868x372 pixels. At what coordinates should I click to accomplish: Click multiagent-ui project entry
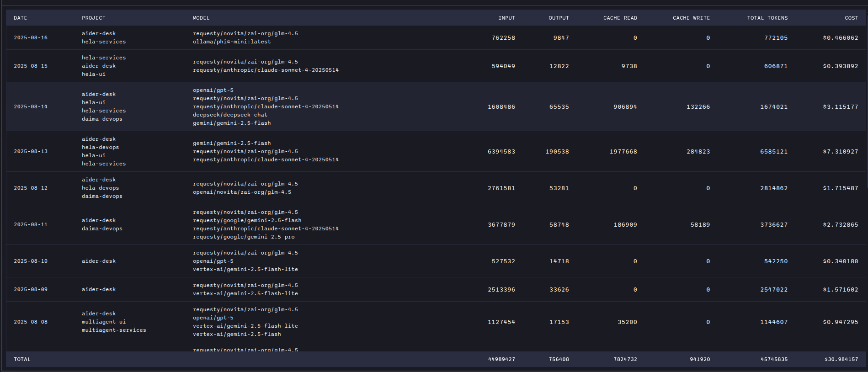(104, 322)
